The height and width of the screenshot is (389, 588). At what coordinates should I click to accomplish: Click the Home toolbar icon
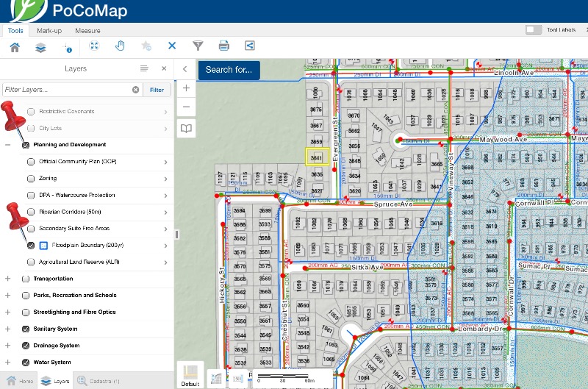[x=15, y=47]
